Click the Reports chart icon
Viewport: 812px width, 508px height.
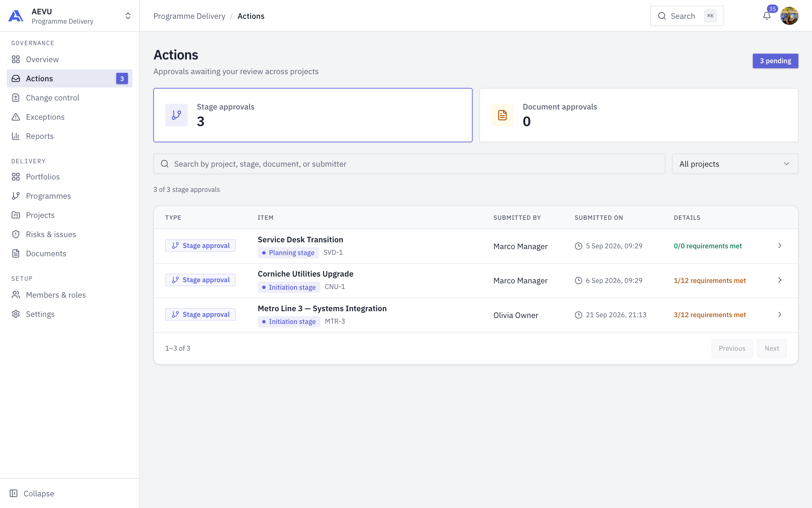[x=16, y=136]
